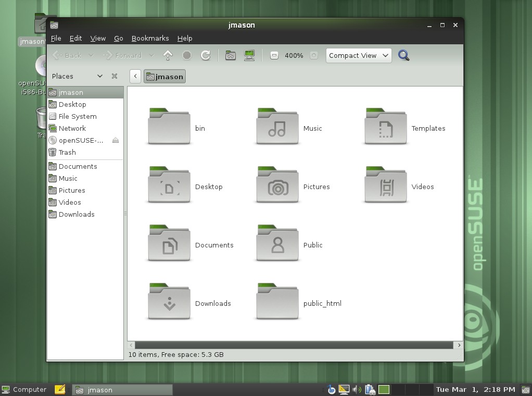The height and width of the screenshot is (396, 532).
Task: Open the File menu
Action: (x=56, y=38)
